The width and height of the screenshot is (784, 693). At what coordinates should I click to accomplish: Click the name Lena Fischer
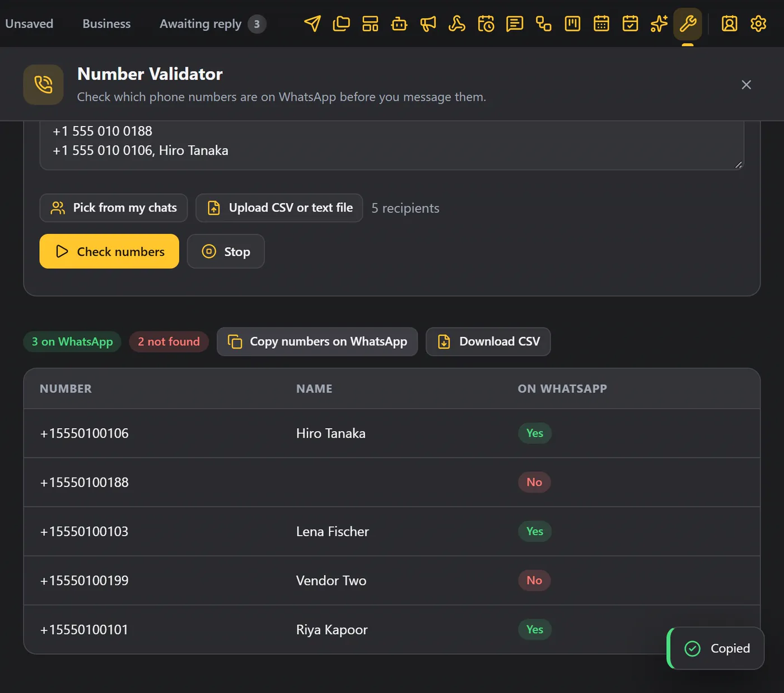(333, 531)
